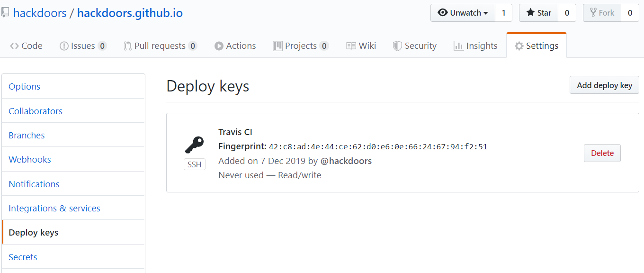644x273 pixels.
Task: Open the Unwatch dropdown
Action: point(463,13)
